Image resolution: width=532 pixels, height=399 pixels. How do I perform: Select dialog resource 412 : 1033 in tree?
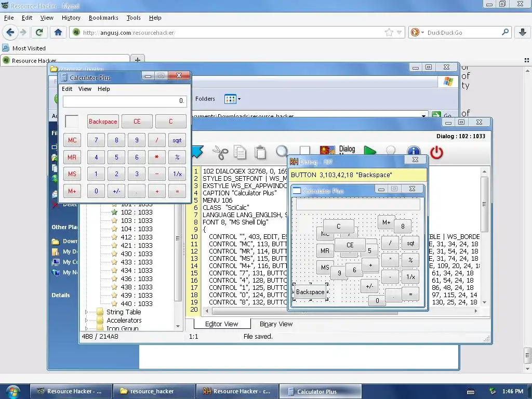(137, 237)
